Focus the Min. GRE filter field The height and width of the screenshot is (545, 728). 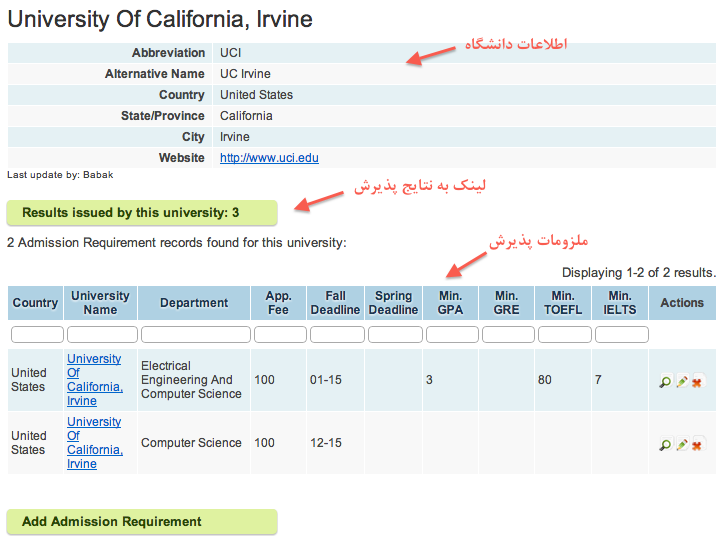508,334
